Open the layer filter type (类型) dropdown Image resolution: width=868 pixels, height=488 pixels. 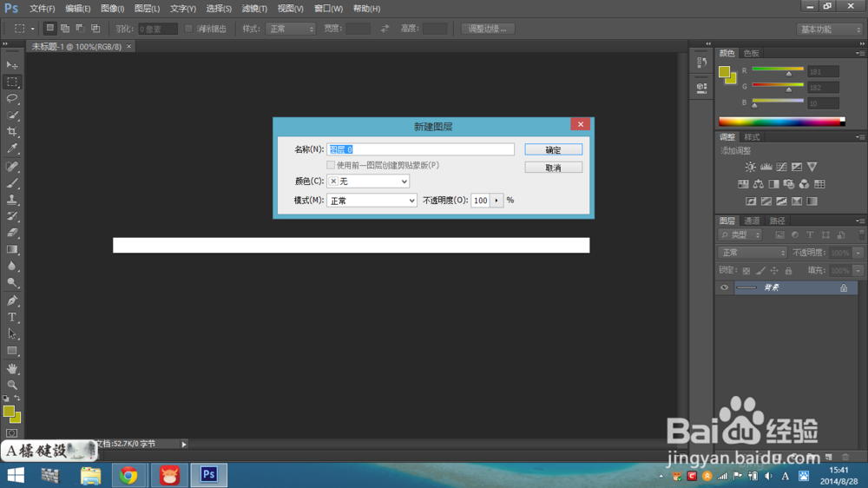(x=740, y=235)
